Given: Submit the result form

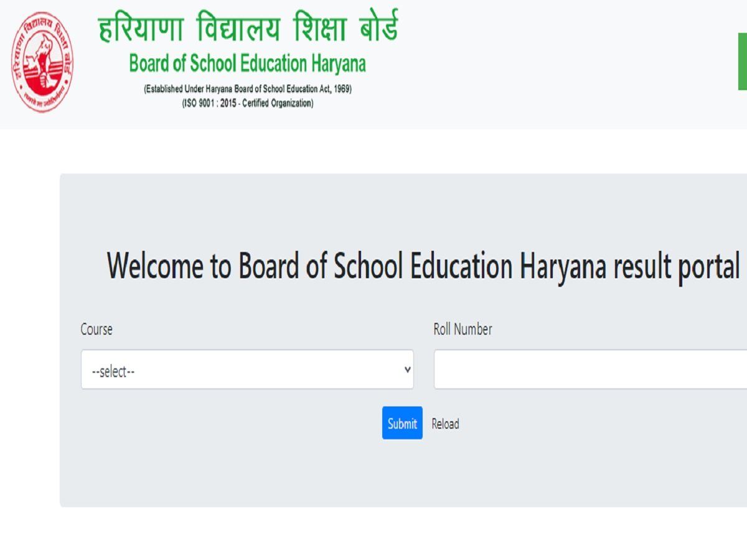Looking at the screenshot, I should pos(402,423).
